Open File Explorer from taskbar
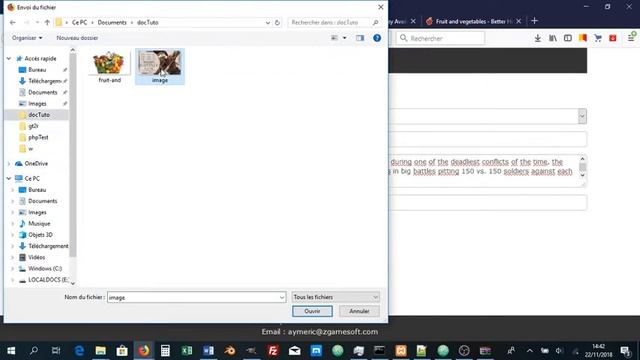The height and width of the screenshot is (360, 640). [x=100, y=351]
